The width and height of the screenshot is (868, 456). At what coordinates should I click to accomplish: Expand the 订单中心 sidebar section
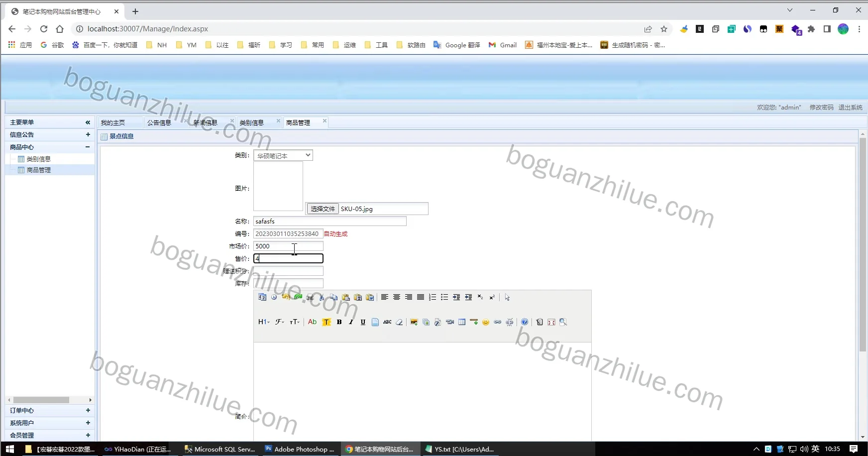click(x=88, y=410)
